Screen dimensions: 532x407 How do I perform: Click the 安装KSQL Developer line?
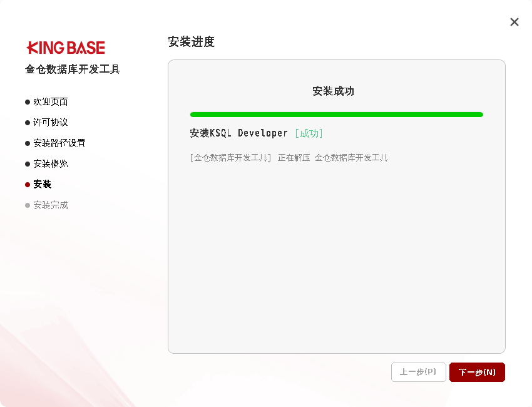point(238,133)
